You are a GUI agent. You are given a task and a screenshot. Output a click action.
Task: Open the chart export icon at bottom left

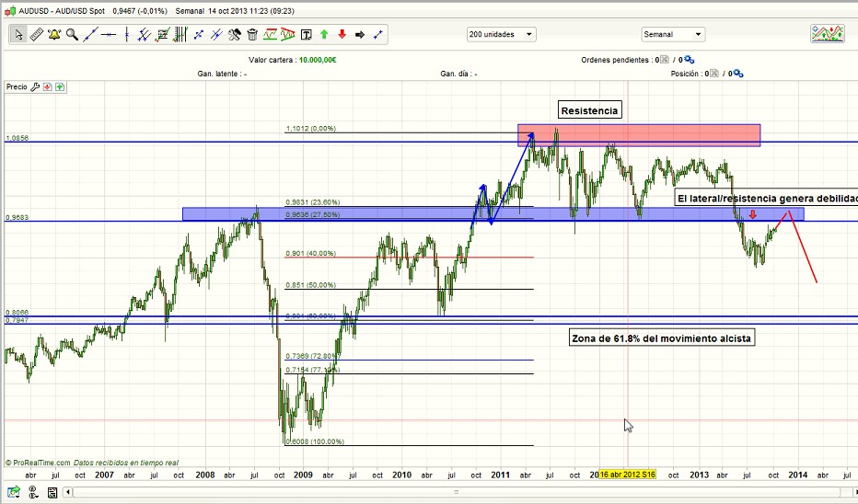click(x=14, y=492)
